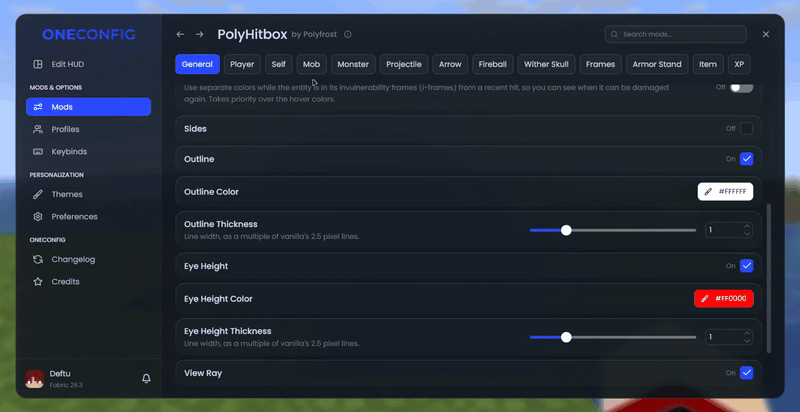Click the ONECONFIG logo
This screenshot has width=800, height=412.
[89, 35]
